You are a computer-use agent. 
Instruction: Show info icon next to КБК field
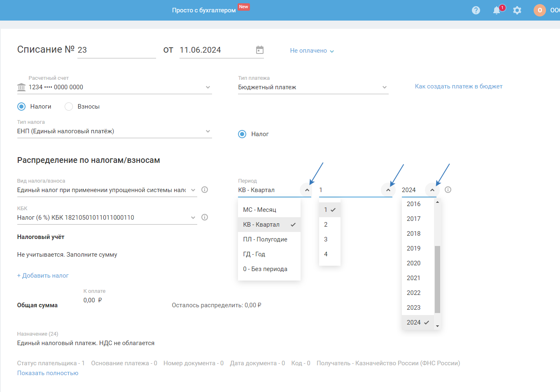tap(205, 217)
